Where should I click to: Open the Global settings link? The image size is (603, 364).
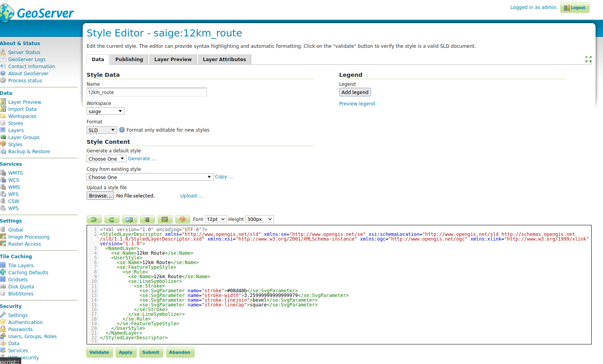point(16,230)
